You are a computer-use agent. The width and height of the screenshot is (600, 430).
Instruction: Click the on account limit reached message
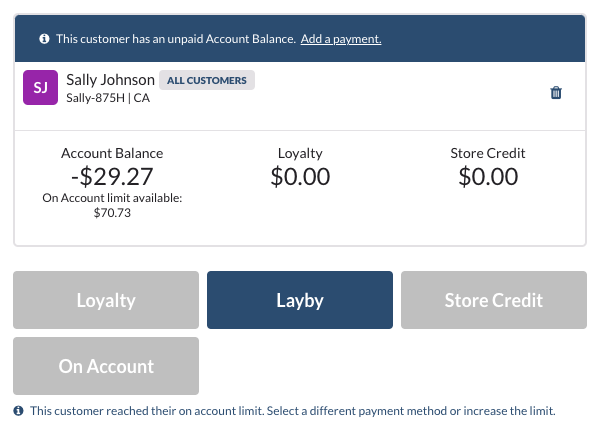click(x=293, y=411)
